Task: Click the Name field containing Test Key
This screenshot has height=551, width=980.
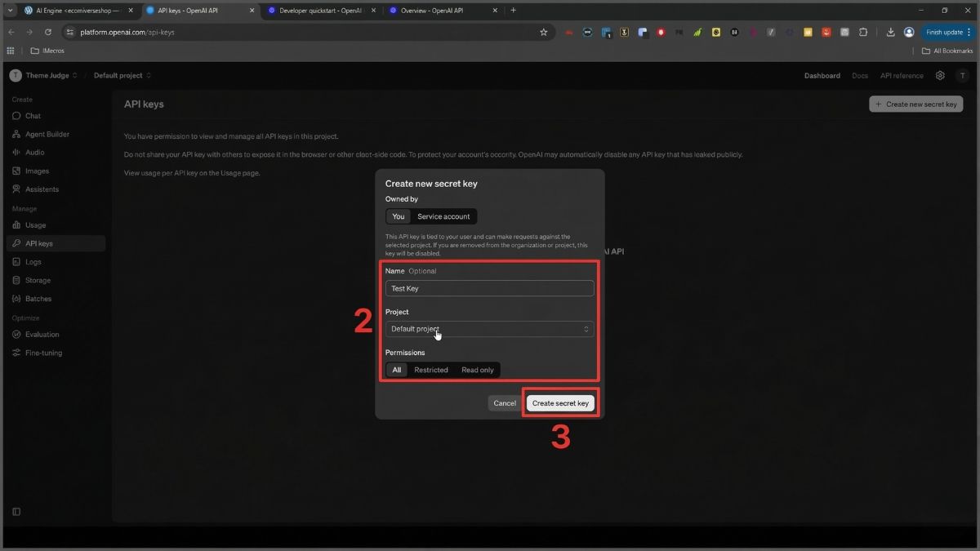Action: tap(489, 288)
